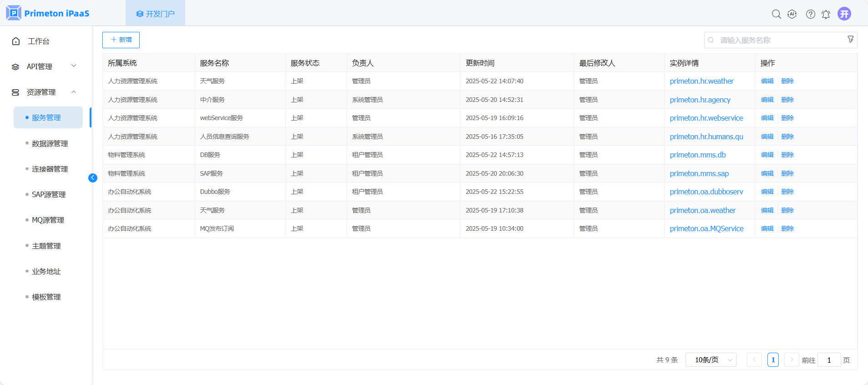This screenshot has height=385, width=868.
Task: Click the go-to page number input
Action: 829,360
